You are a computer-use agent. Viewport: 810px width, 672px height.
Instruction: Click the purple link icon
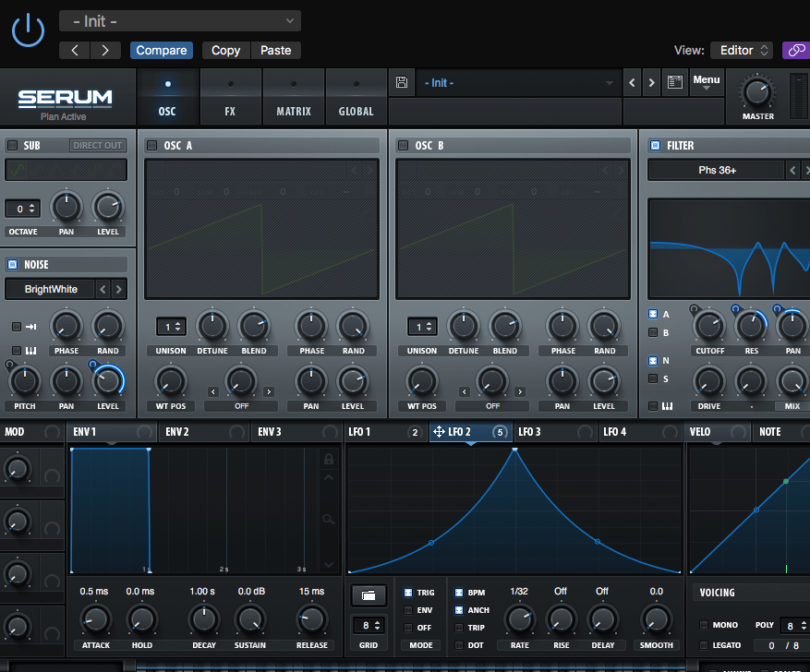pyautogui.click(x=795, y=50)
